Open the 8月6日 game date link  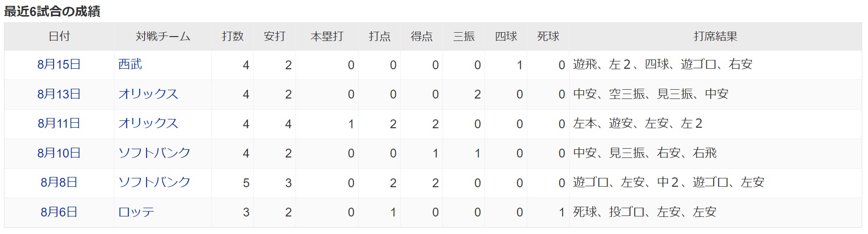pos(59,212)
